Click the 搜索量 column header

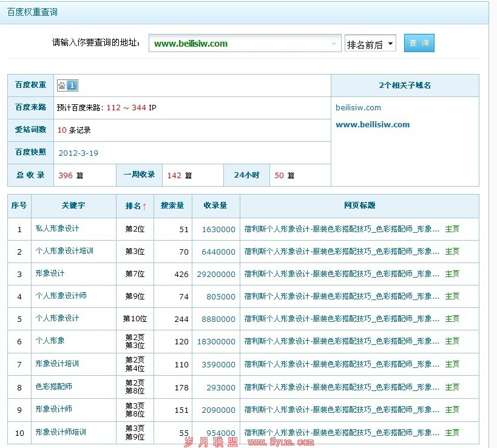[172, 206]
